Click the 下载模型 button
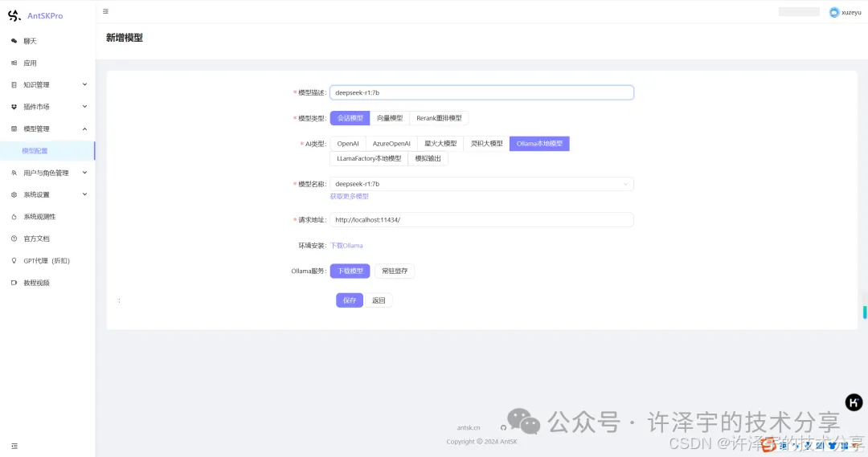868x457 pixels. pos(350,271)
